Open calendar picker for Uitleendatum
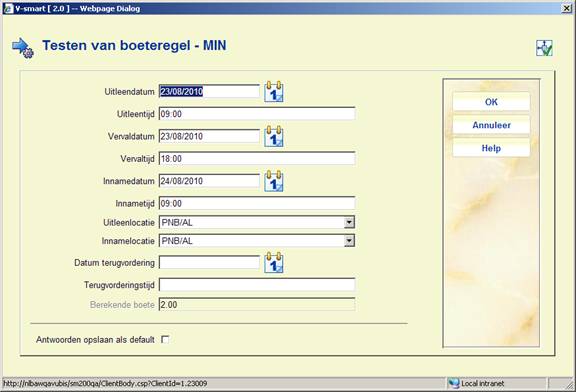The width and height of the screenshot is (576, 392). [274, 91]
